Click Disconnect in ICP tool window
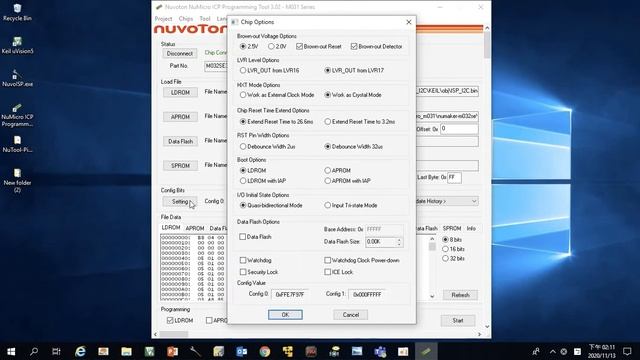640x360 pixels. point(180,53)
